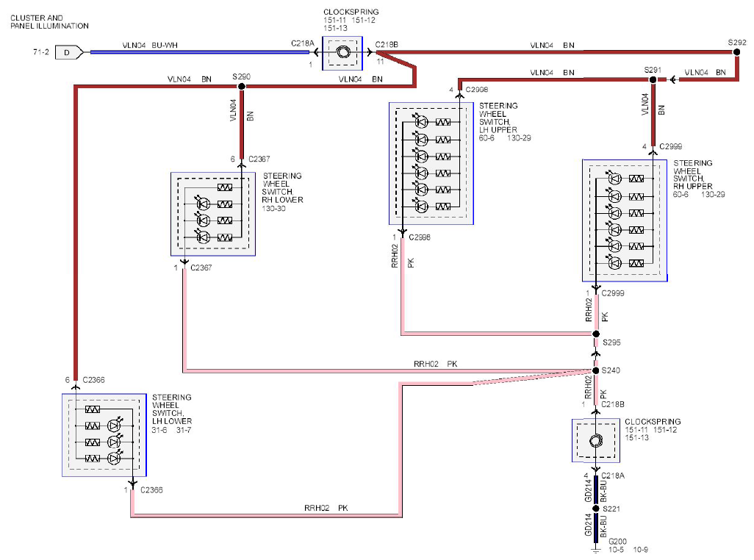This screenshot has width=754, height=560.
Task: Select the RH LOWER steering switch box
Action: point(213,215)
